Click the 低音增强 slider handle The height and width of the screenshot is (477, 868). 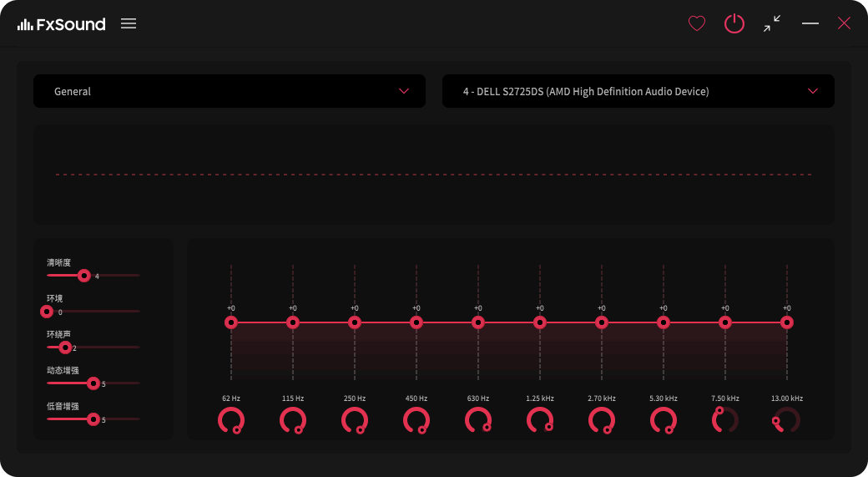[93, 419]
